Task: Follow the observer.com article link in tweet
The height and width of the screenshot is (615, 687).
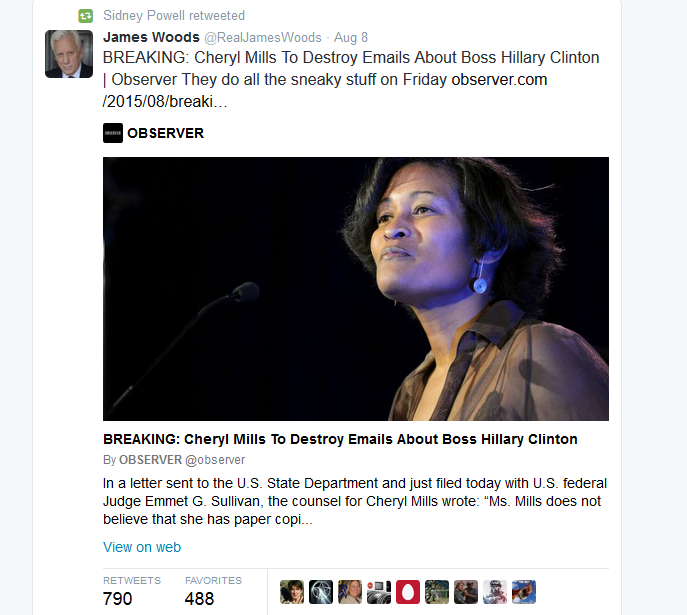Action: point(325,91)
